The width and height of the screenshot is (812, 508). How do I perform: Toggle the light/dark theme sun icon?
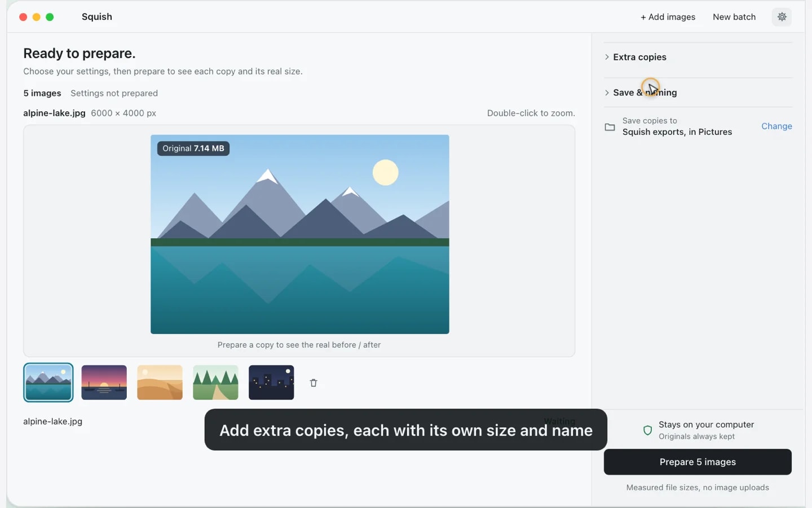[x=782, y=17]
